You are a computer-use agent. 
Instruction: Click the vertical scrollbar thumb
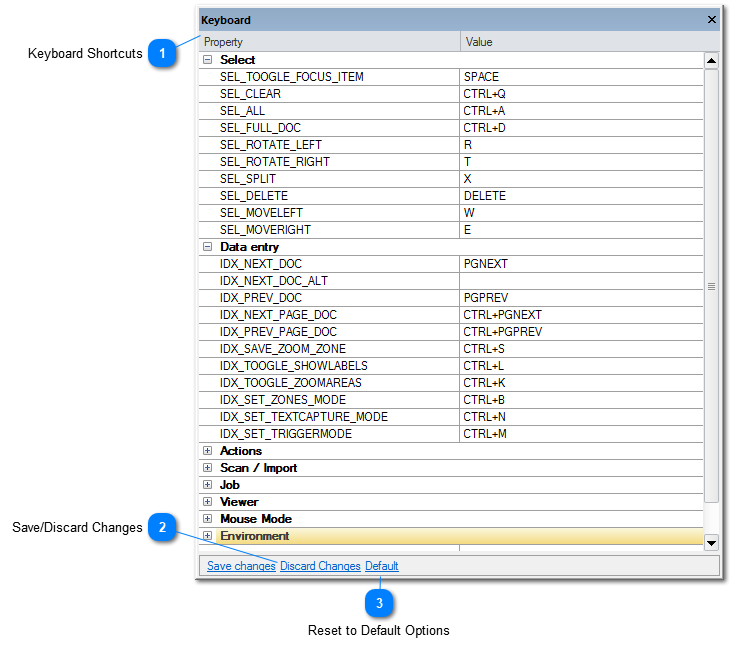pos(711,286)
